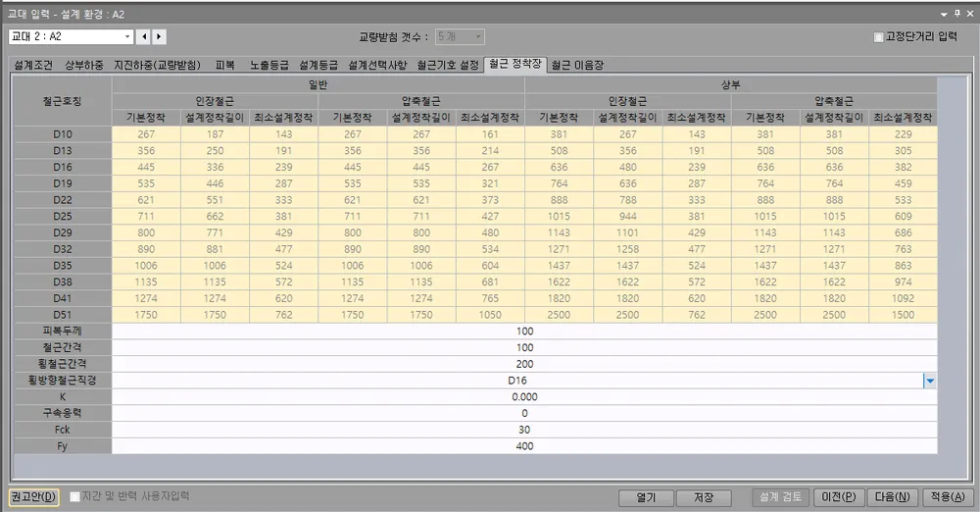980x512 pixels.
Task: Select the 철근 정착장 tab
Action: (515, 64)
